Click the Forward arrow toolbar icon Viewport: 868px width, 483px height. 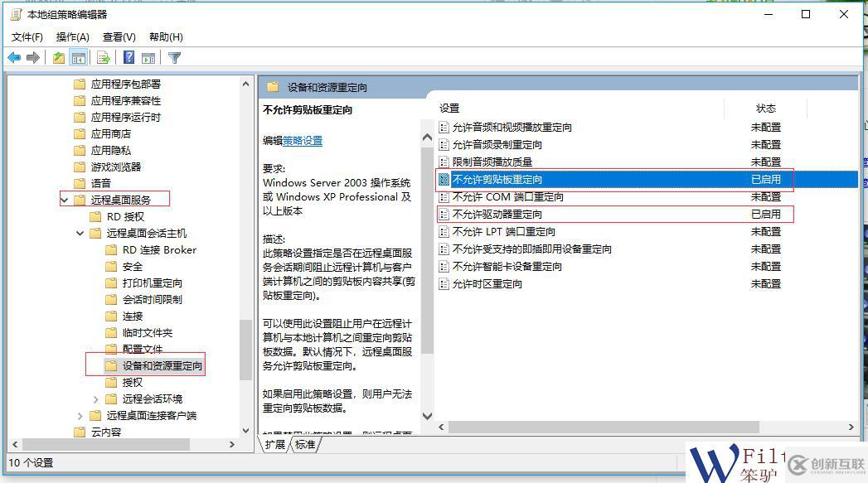coord(33,57)
